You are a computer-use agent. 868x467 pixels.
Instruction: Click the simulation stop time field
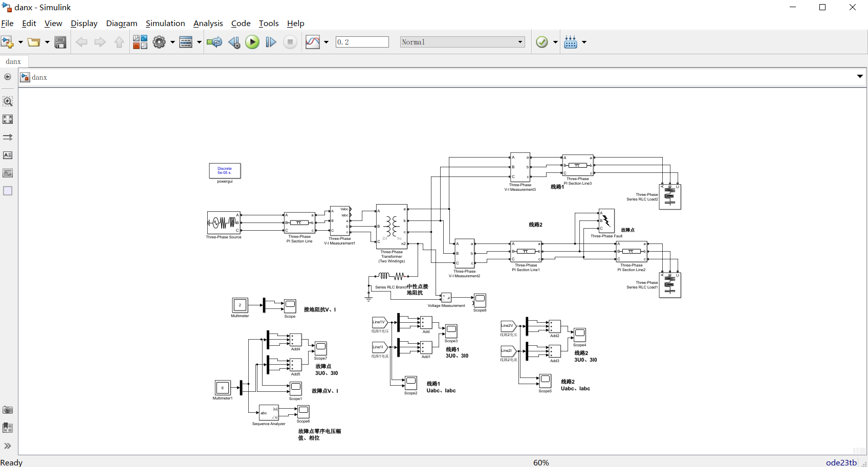362,42
